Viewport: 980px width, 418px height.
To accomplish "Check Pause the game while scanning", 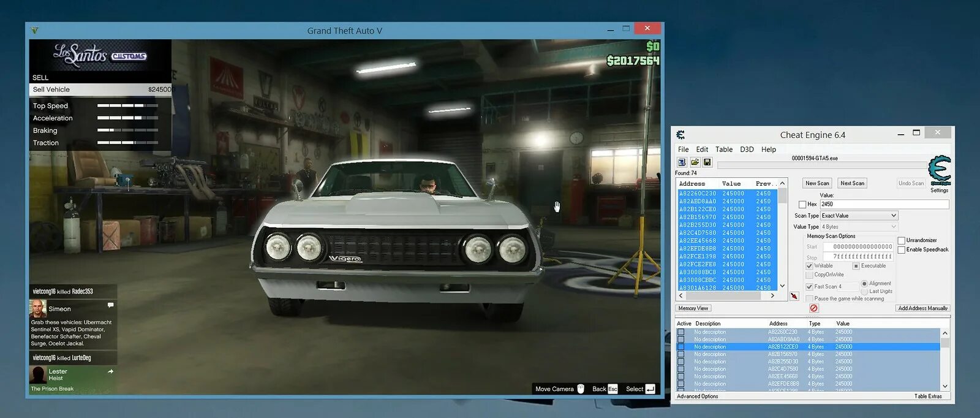I will [809, 298].
